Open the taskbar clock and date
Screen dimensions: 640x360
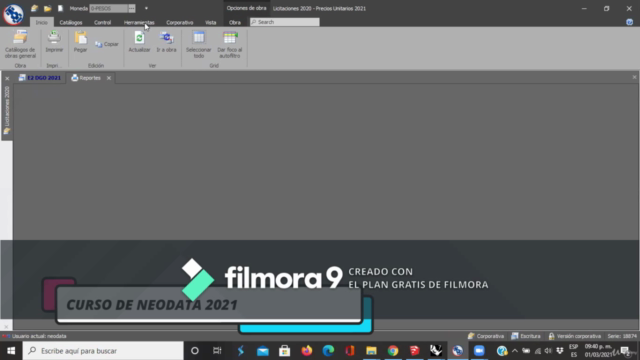pos(598,351)
